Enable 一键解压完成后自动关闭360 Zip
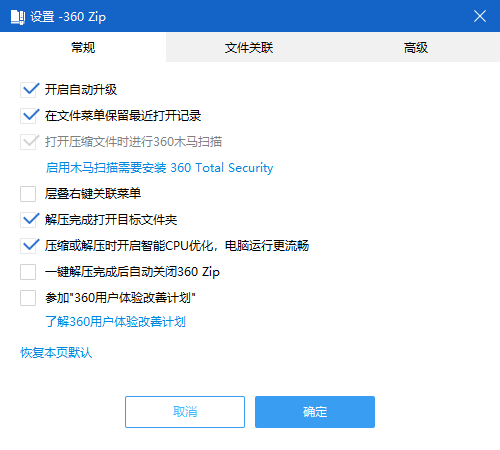The height and width of the screenshot is (450, 500). pos(28,272)
